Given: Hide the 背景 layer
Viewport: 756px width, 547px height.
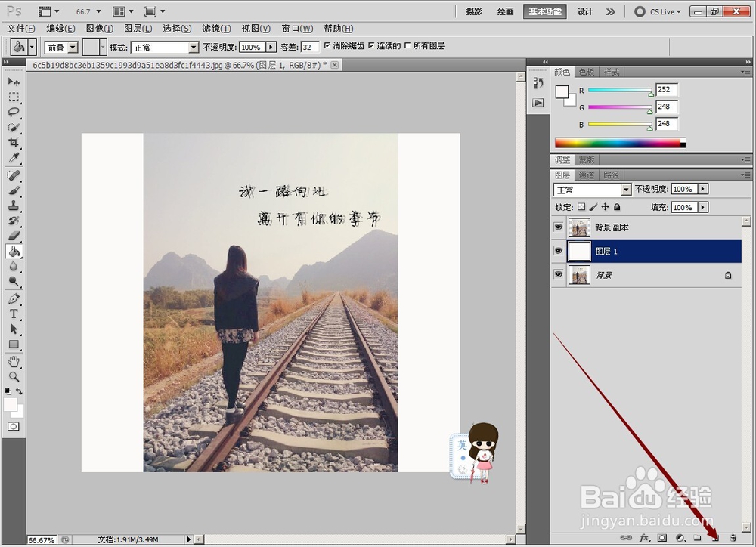Looking at the screenshot, I should tap(559, 274).
